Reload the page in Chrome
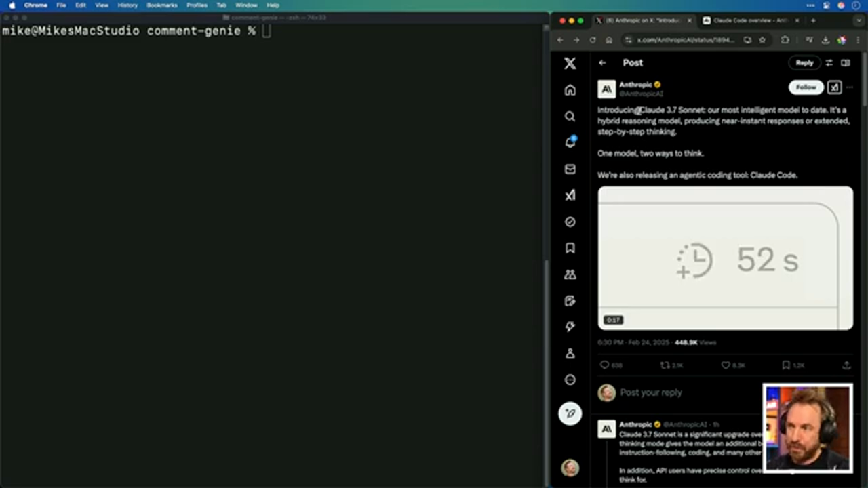 pos(593,40)
